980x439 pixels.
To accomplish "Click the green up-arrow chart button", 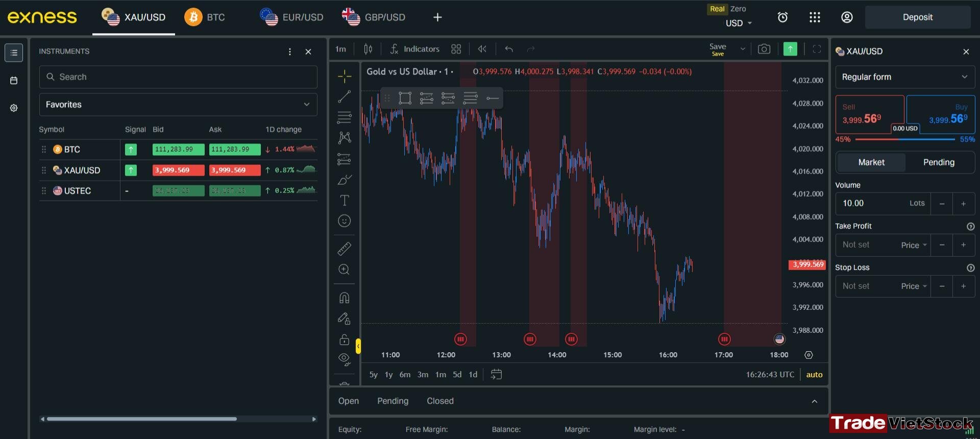I will (790, 49).
